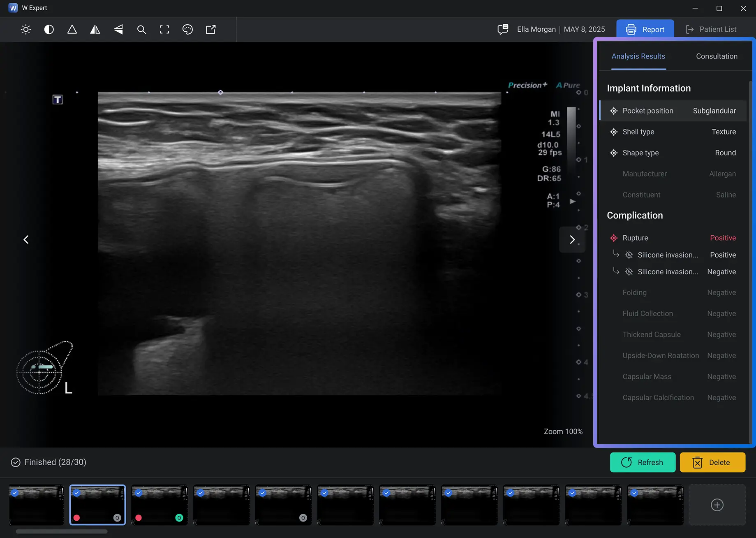This screenshot has height=538, width=756.
Task: Select the brightness adjustment tool
Action: 25,29
